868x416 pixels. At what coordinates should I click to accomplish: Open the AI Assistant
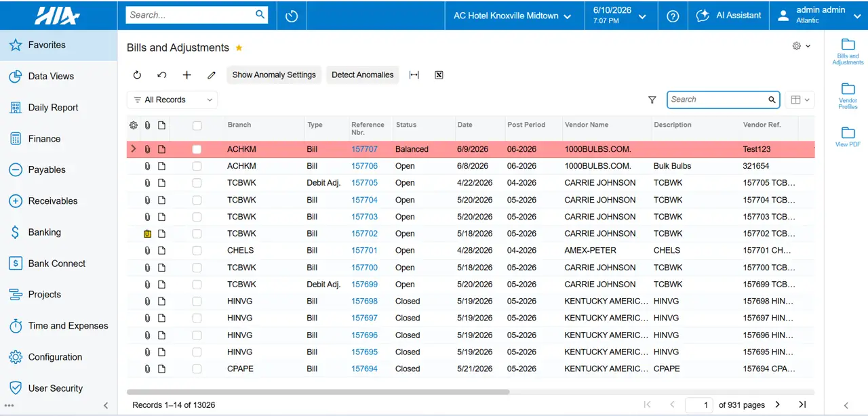click(x=729, y=16)
